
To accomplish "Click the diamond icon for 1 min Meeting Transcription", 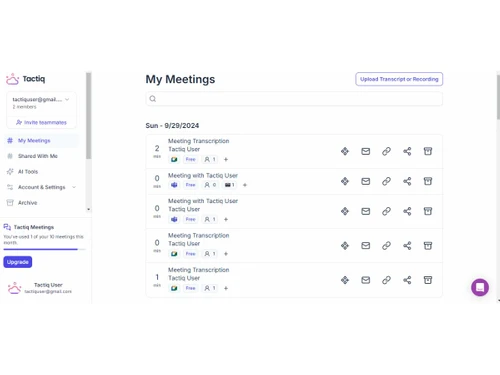I will pos(345,280).
